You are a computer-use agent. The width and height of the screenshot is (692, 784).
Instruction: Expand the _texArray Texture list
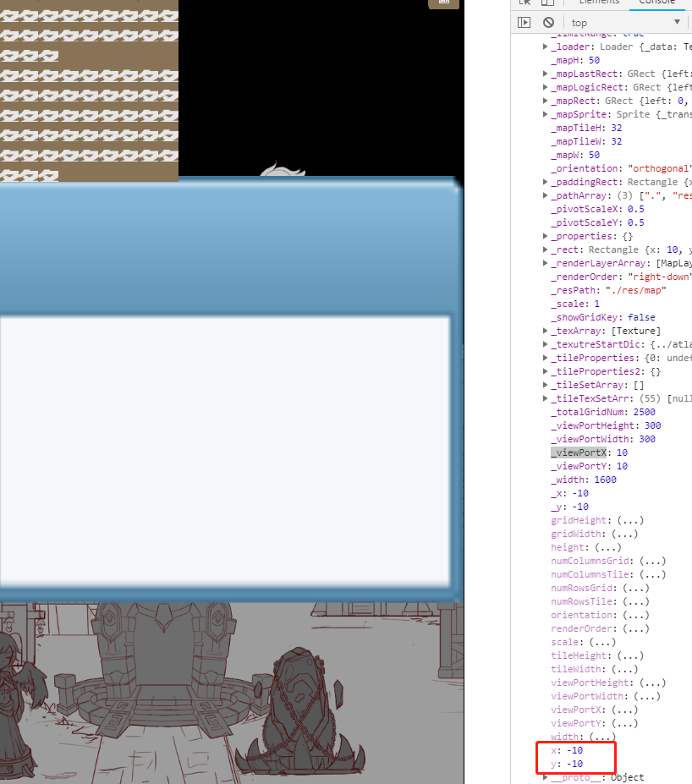pyautogui.click(x=545, y=331)
